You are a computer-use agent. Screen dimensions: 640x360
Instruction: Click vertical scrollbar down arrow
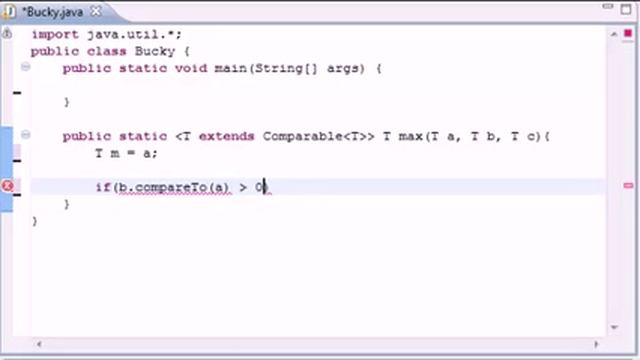[x=614, y=327]
